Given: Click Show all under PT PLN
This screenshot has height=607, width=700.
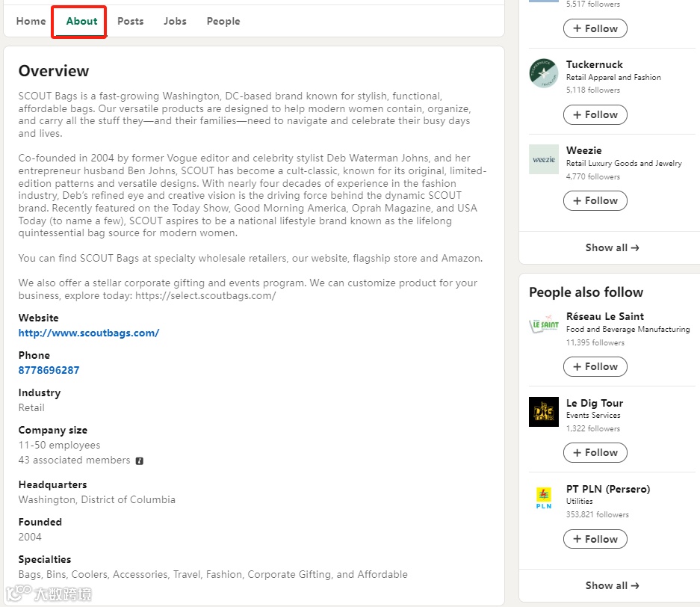Looking at the screenshot, I should (612, 585).
